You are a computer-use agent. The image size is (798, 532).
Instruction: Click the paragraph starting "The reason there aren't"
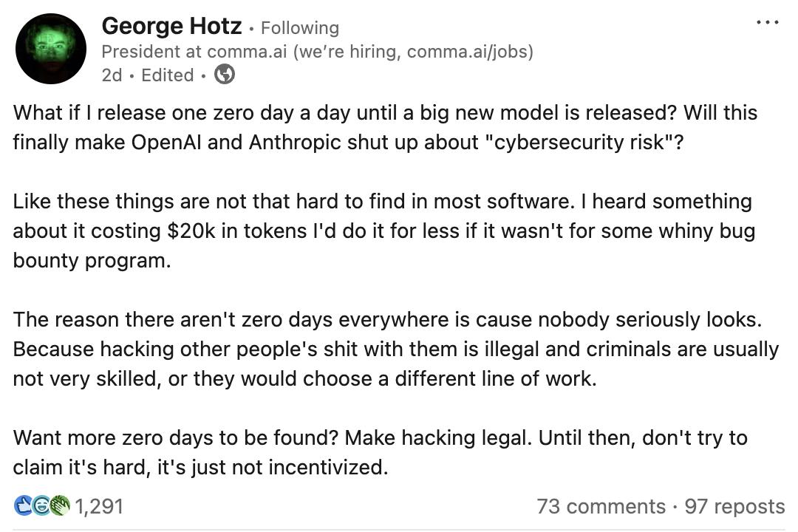click(x=395, y=349)
